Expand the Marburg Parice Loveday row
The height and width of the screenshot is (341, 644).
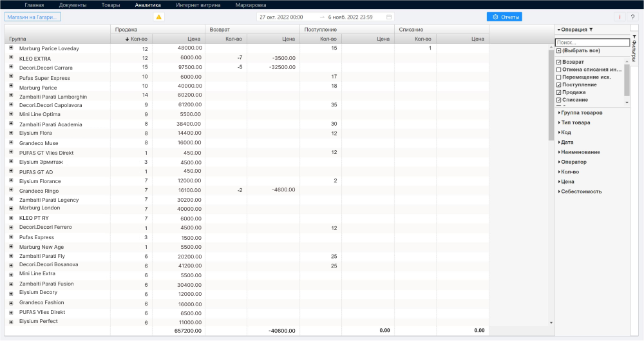coord(11,48)
